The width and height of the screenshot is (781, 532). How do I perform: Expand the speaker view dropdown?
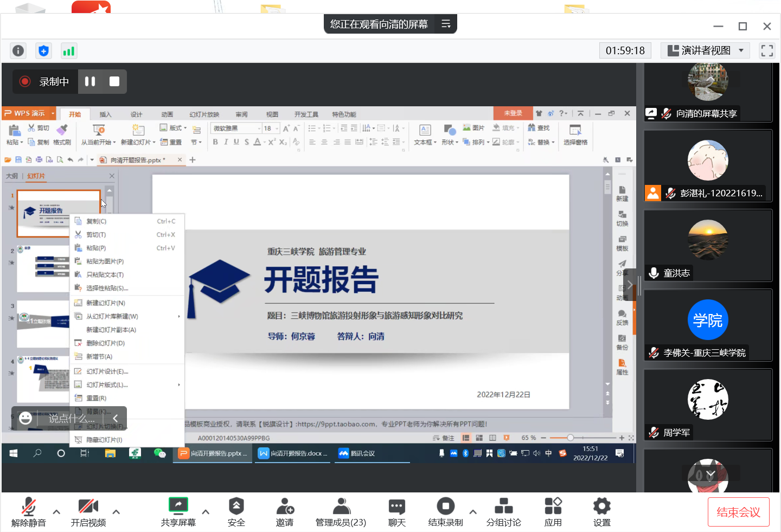741,50
